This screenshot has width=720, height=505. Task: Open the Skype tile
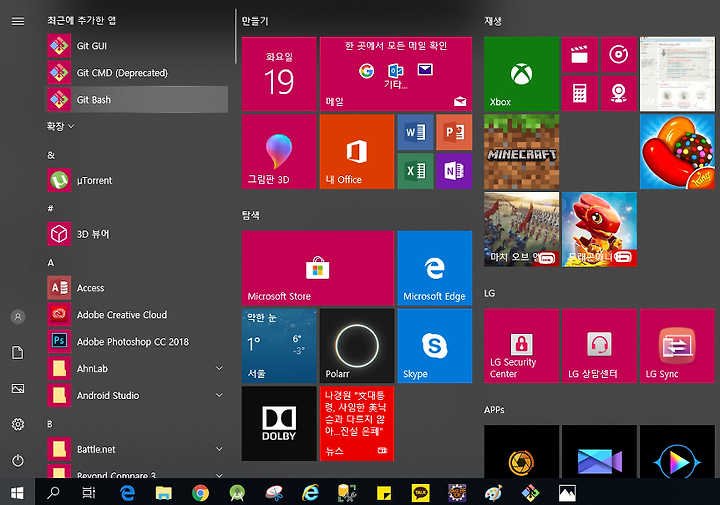tap(435, 346)
